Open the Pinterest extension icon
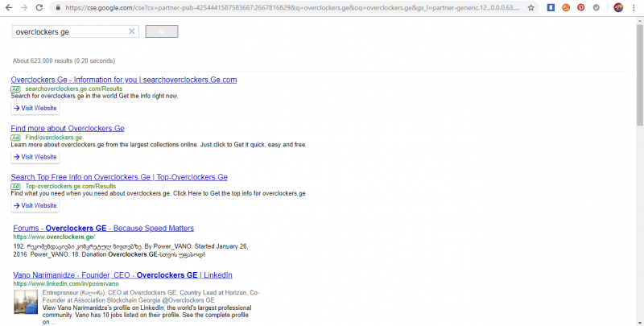Image resolution: width=644 pixels, height=326 pixels. tap(580, 7)
